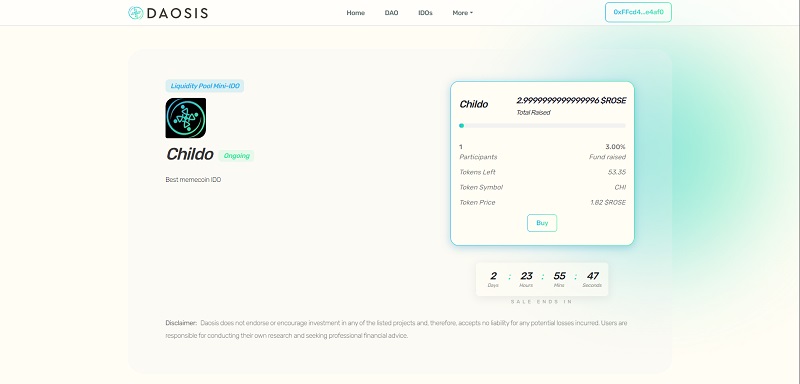Click the Token Symbol value CHI
Screen dimensions: 800x384
(620, 187)
